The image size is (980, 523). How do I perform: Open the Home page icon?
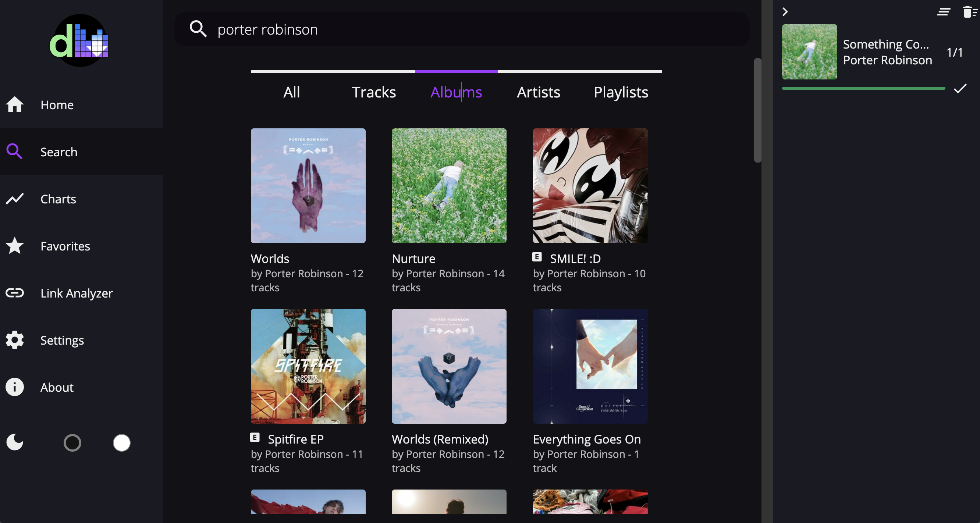coord(15,104)
